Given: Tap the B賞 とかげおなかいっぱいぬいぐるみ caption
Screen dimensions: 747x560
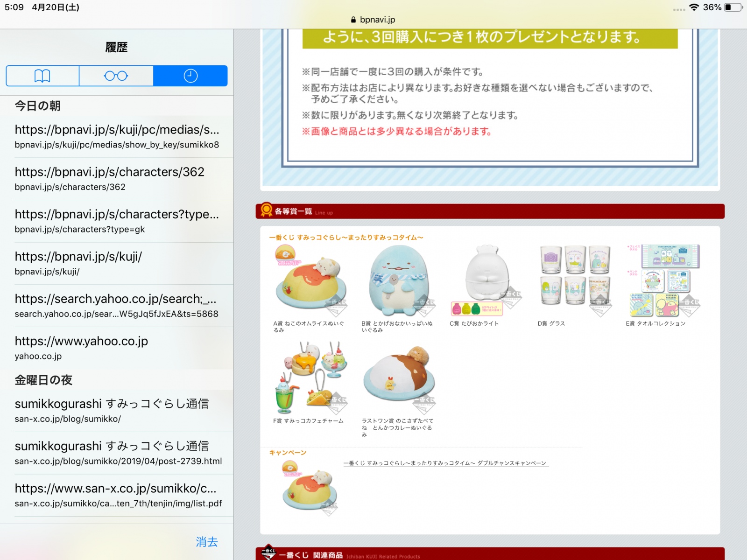Looking at the screenshot, I should tap(397, 326).
